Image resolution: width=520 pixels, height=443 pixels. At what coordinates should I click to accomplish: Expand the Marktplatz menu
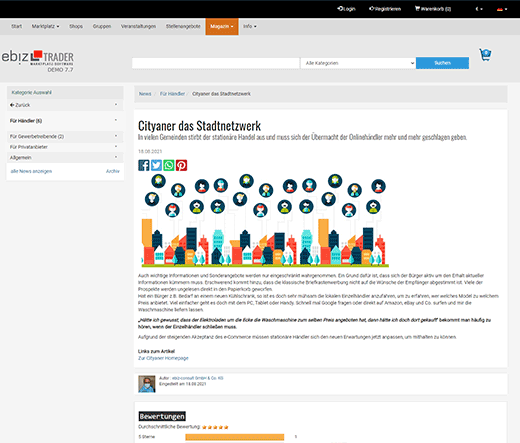click(x=45, y=26)
